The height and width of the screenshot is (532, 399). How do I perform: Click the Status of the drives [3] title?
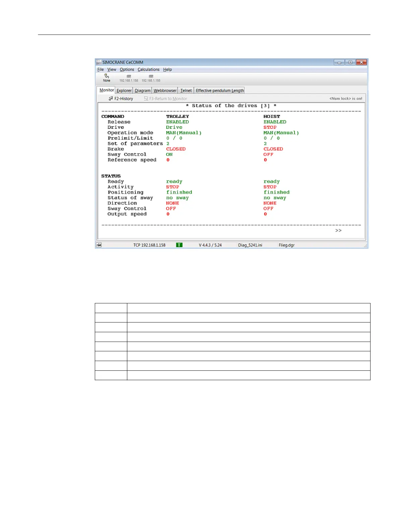click(x=231, y=106)
